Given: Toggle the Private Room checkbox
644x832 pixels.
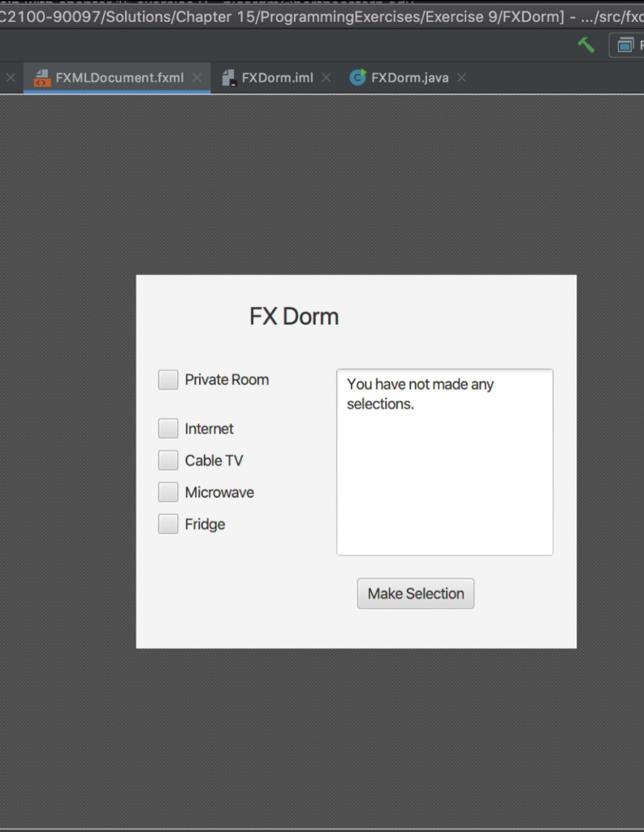Looking at the screenshot, I should (168, 380).
